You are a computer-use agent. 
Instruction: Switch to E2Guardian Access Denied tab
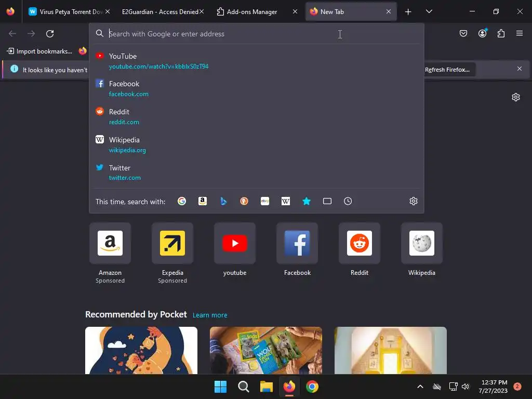160,12
